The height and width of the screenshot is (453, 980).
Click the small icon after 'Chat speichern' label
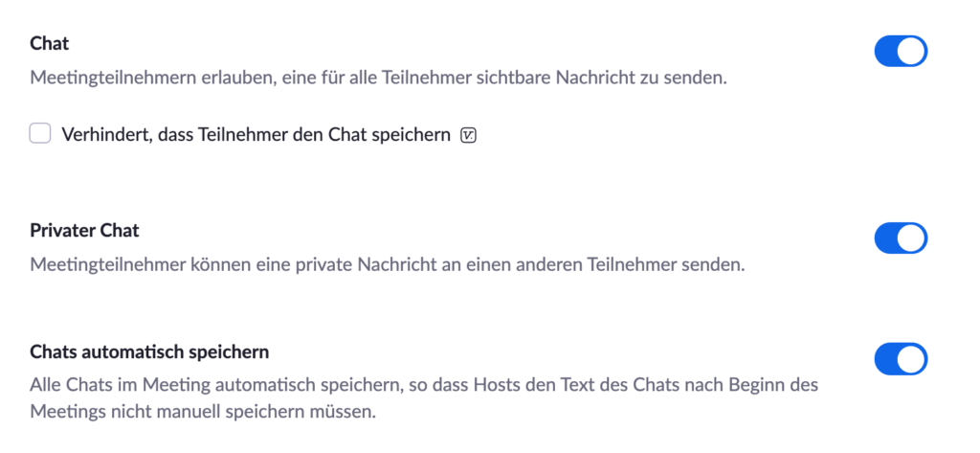(x=468, y=134)
